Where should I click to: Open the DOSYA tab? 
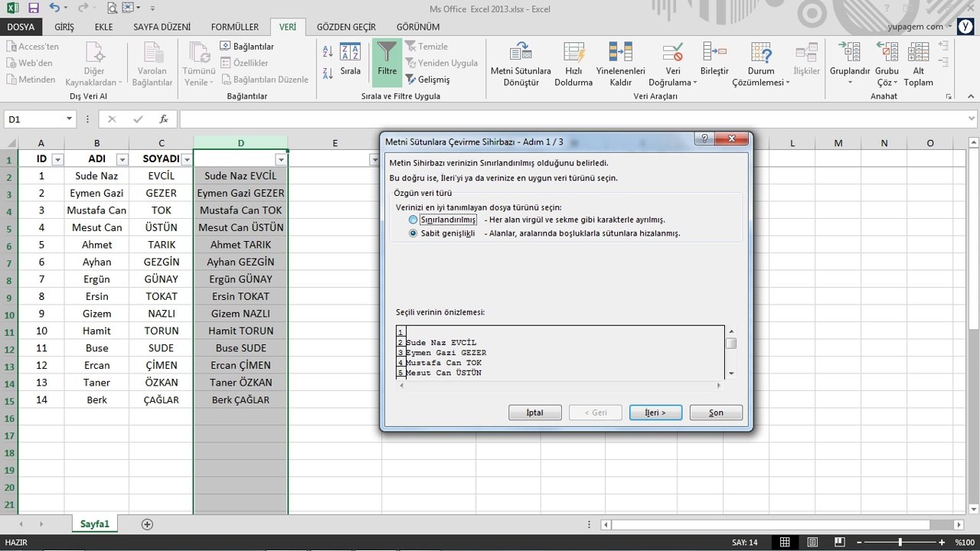click(21, 27)
